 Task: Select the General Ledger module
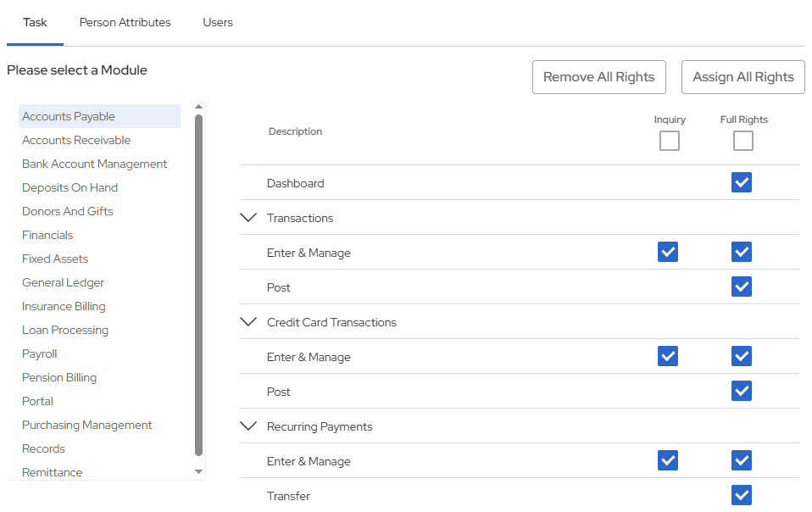[63, 283]
